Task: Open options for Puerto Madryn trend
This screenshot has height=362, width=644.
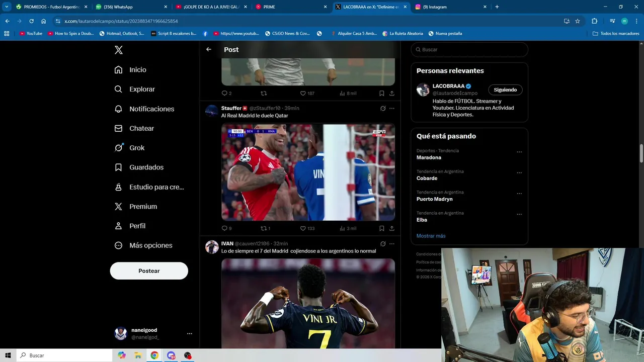Action: (519, 194)
